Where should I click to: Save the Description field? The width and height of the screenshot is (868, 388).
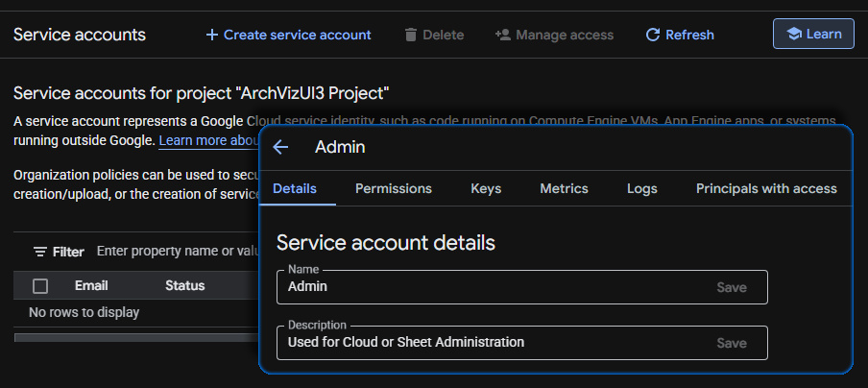tap(732, 343)
